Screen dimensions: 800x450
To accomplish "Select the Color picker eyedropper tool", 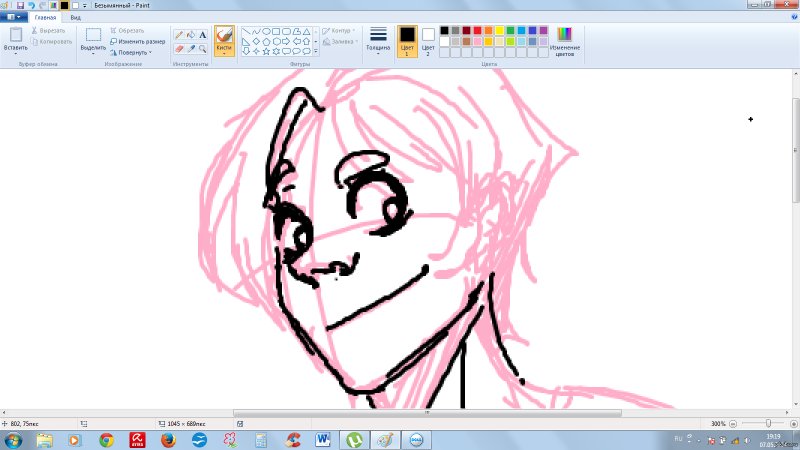I will 191,48.
